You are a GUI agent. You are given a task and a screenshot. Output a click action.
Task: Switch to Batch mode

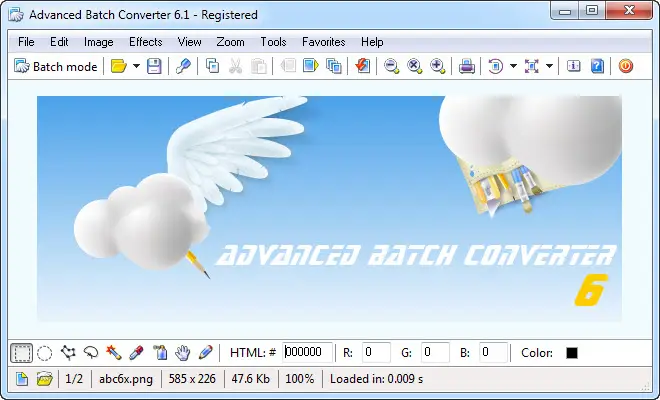pyautogui.click(x=56, y=67)
